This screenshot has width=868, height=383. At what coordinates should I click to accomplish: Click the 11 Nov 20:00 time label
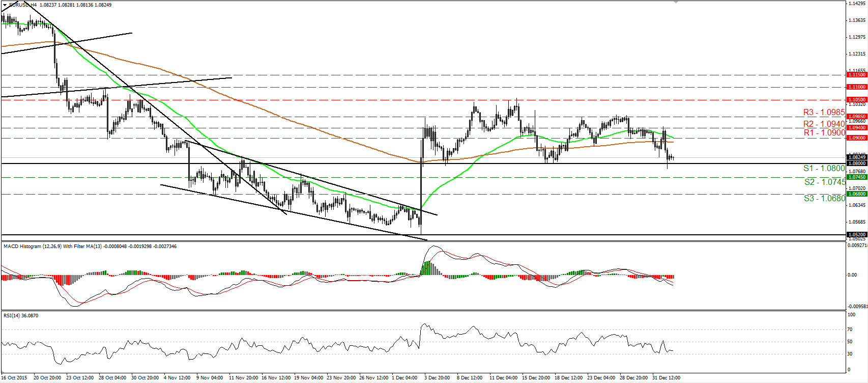[x=243, y=378]
